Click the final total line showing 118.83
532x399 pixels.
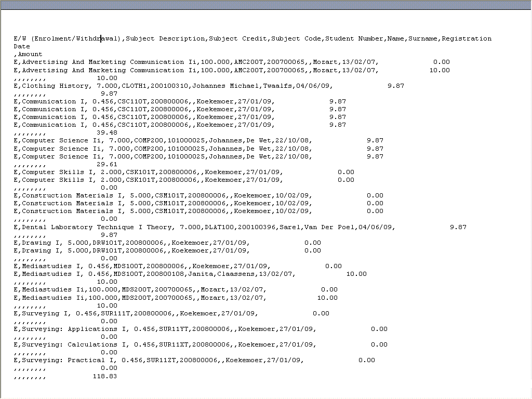tap(78, 376)
